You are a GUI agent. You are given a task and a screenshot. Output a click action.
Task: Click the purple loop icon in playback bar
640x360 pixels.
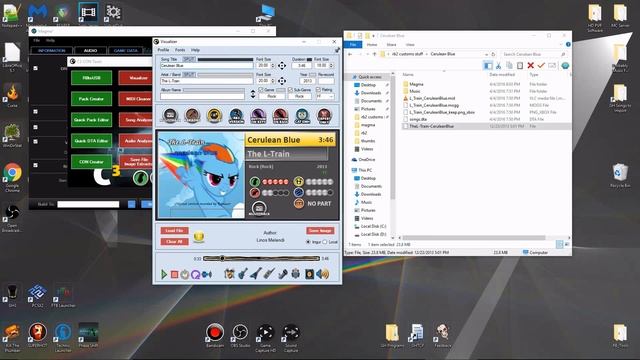pos(196,275)
